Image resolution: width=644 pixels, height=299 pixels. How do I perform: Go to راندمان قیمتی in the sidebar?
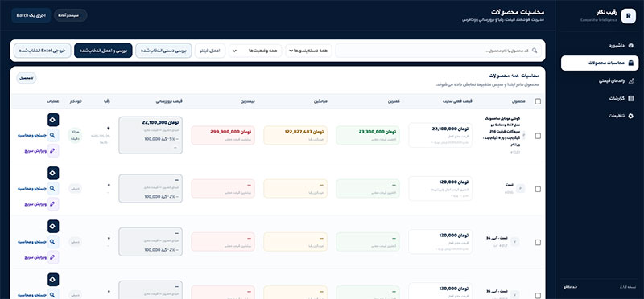coord(600,81)
